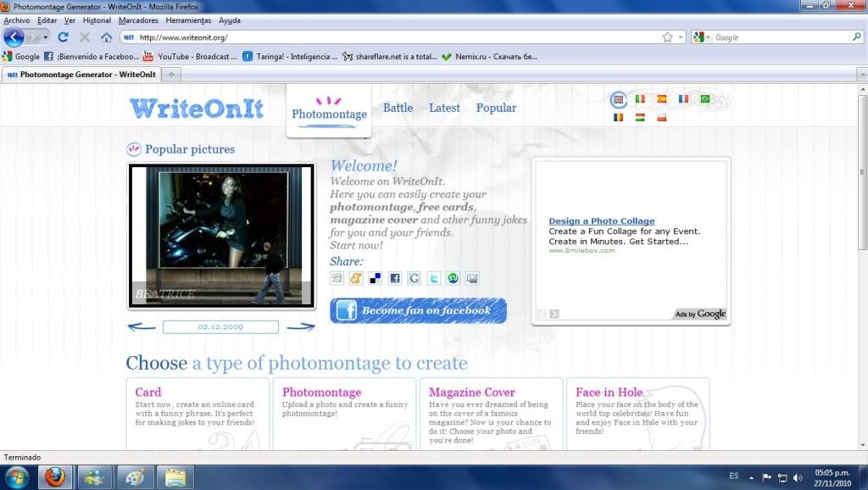Open the Action Center flag tray icon
The width and height of the screenshot is (868, 490).
point(766,477)
